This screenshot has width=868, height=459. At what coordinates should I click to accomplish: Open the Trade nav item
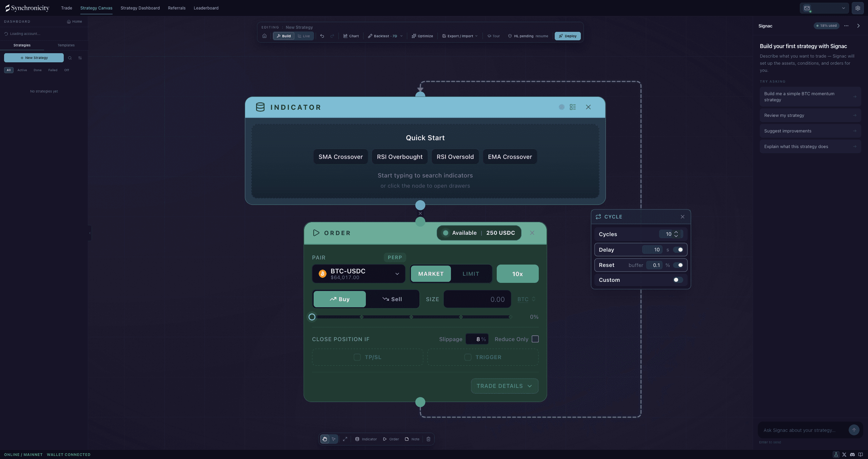pos(66,8)
